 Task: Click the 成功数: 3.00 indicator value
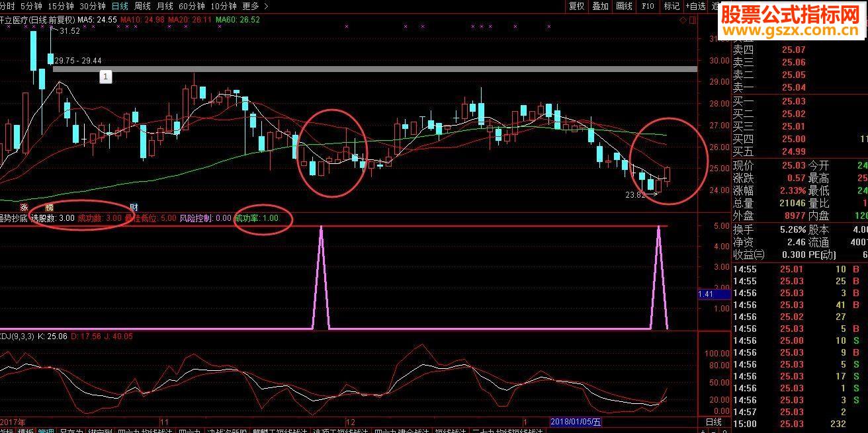click(99, 217)
